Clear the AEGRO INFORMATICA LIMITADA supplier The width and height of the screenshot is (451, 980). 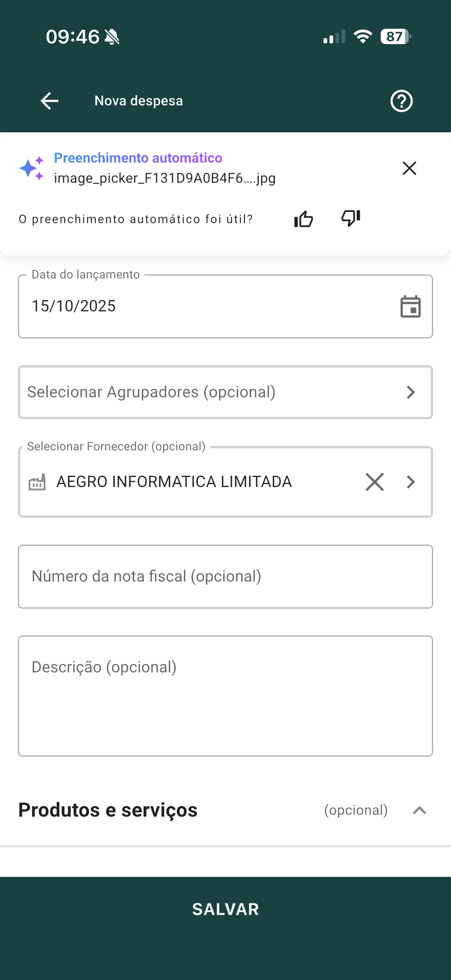tap(374, 482)
